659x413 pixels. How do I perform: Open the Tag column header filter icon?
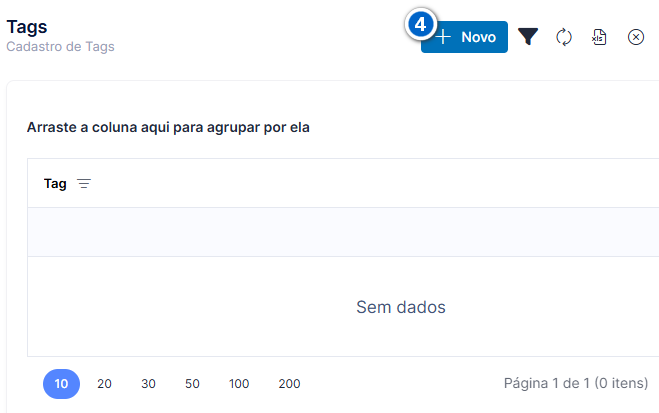(x=84, y=184)
